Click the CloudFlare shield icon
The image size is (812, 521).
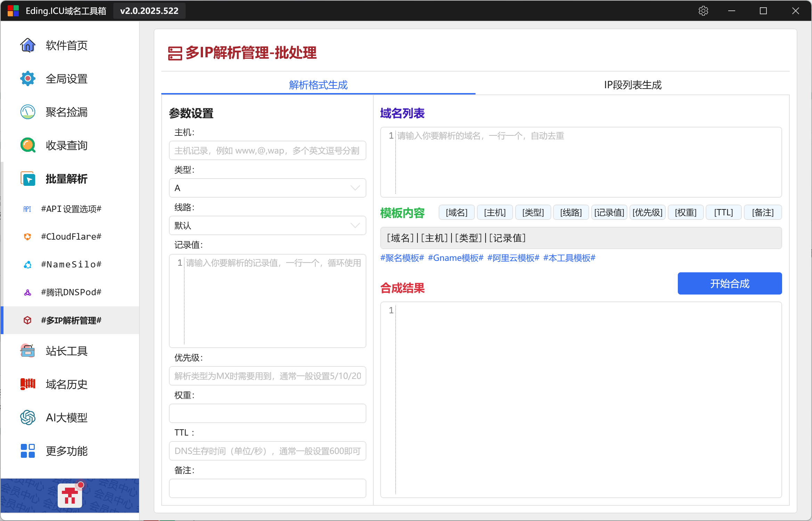pos(27,237)
